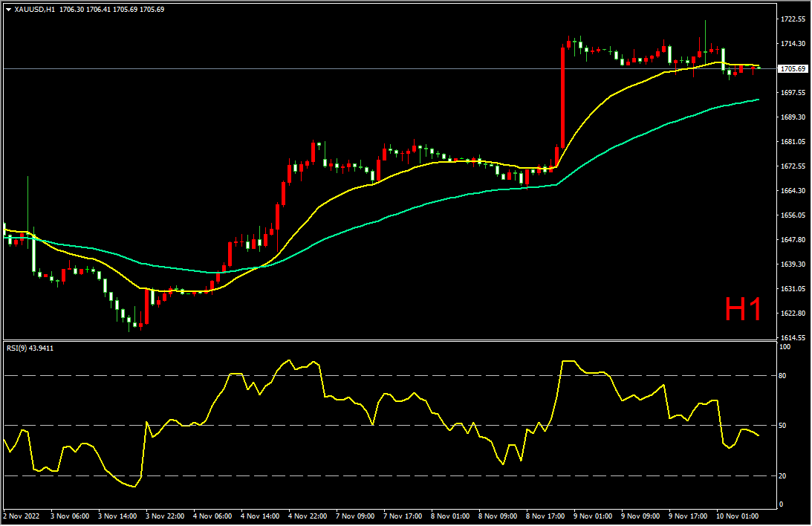812x526 pixels.
Task: Click the 9 Nov 09:00 time label
Action: (640, 516)
